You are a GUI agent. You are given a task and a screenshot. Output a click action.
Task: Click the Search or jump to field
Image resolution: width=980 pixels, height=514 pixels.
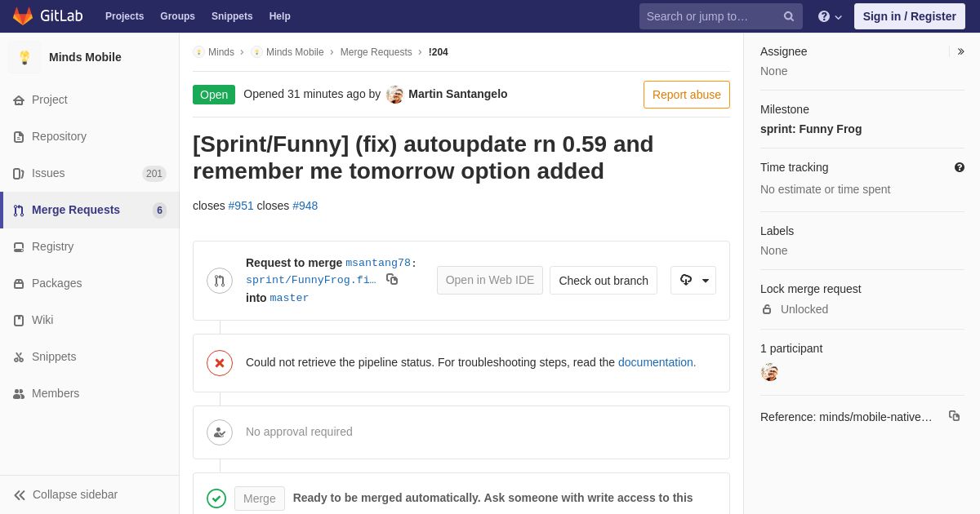tap(721, 16)
